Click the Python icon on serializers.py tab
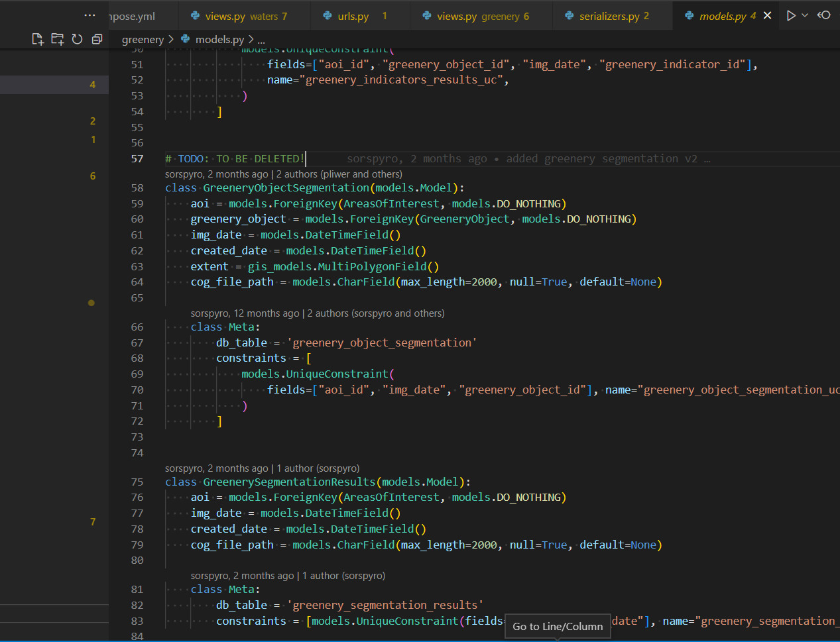This screenshot has width=840, height=642. pos(570,16)
